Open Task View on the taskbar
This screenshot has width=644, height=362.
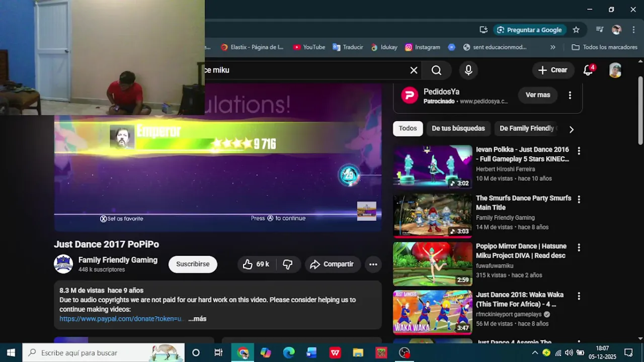coord(218,353)
